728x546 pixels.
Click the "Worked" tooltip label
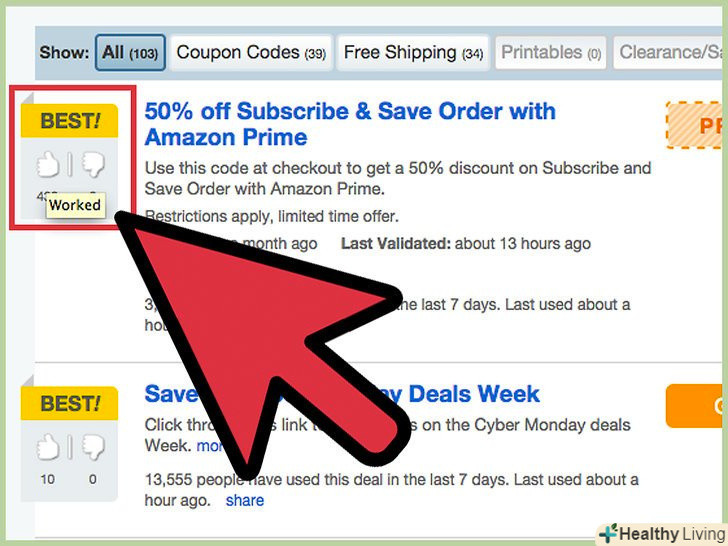75,205
